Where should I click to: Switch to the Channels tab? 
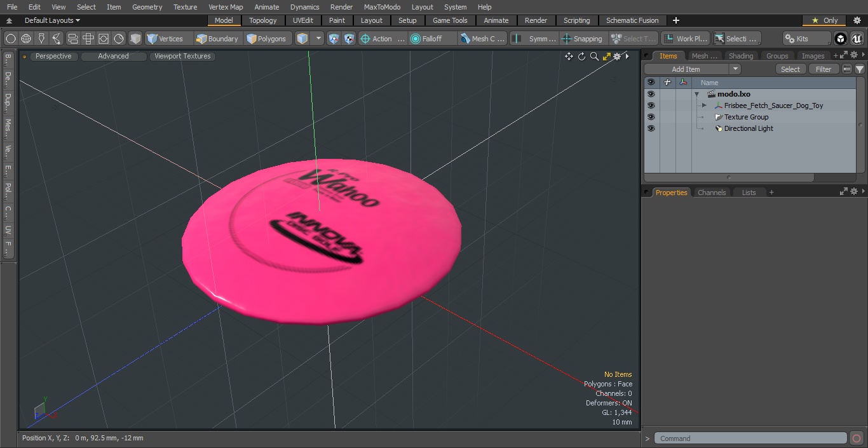click(x=712, y=193)
